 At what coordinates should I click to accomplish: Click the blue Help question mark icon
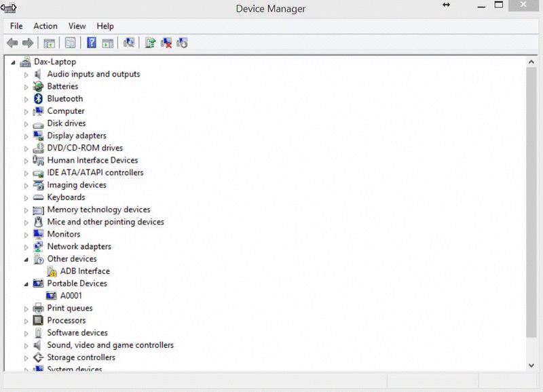pos(91,43)
